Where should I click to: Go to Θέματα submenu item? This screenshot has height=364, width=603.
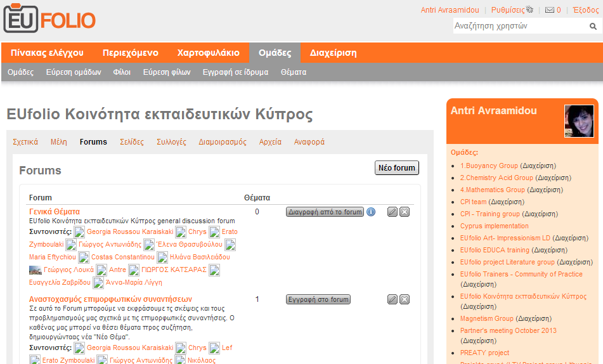pyautogui.click(x=294, y=72)
